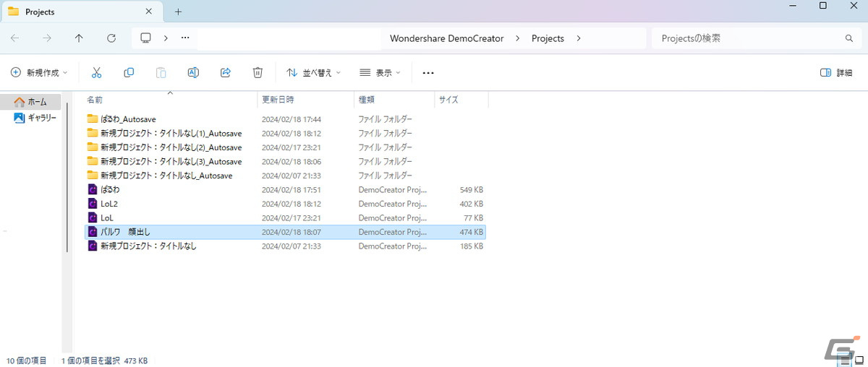Click the 185 KB size value
Image resolution: width=868 pixels, height=367 pixels.
coord(471,246)
